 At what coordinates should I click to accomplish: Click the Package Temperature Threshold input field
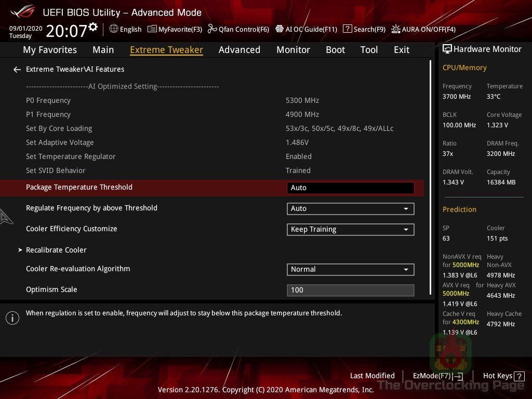pyautogui.click(x=350, y=188)
